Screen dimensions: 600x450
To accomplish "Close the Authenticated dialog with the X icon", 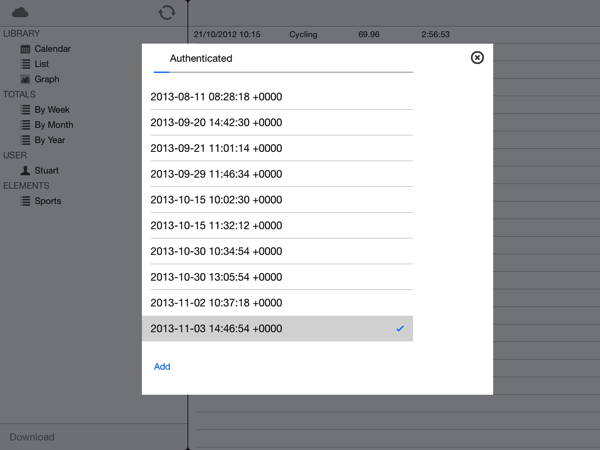I will pos(477,58).
